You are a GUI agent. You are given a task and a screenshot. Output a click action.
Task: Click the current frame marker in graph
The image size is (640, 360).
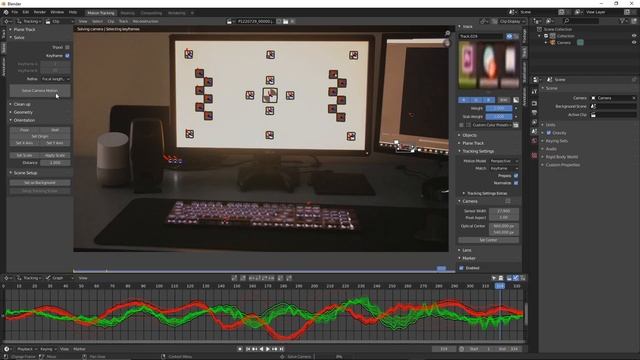500,286
